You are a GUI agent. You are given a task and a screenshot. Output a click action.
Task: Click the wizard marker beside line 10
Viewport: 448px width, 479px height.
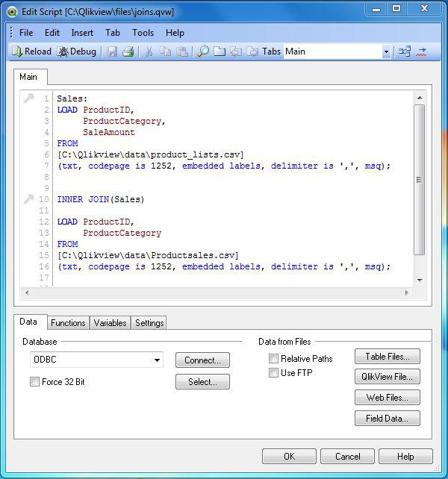29,199
